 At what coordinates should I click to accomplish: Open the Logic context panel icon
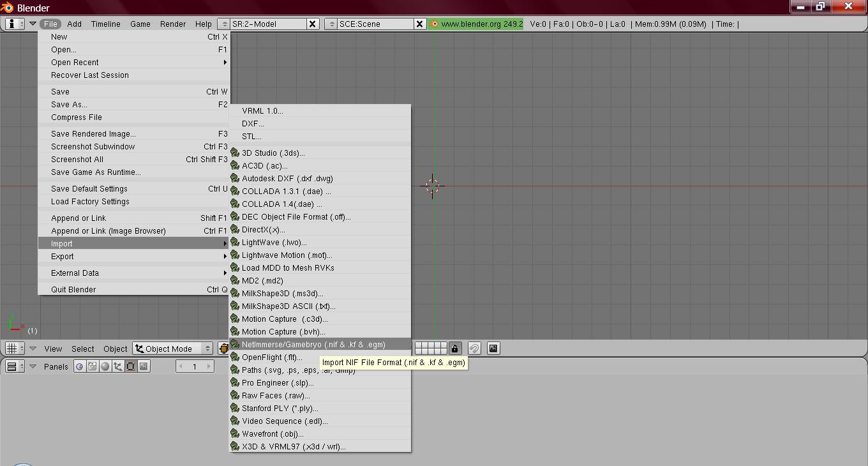pyautogui.click(x=80, y=366)
